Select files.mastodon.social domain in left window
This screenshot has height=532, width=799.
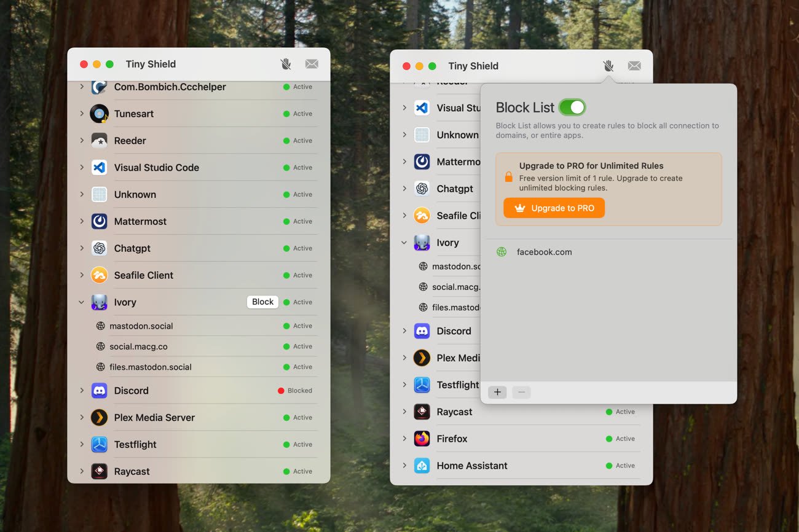151,367
